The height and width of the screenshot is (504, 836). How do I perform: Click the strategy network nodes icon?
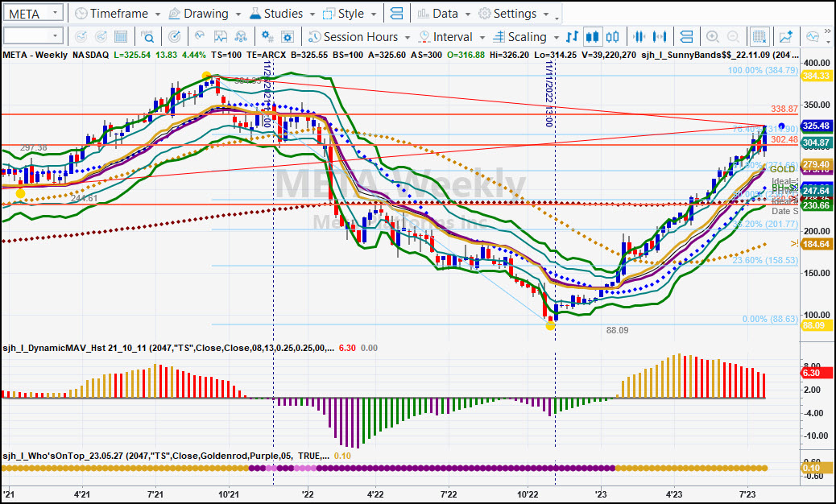pyautogui.click(x=241, y=37)
